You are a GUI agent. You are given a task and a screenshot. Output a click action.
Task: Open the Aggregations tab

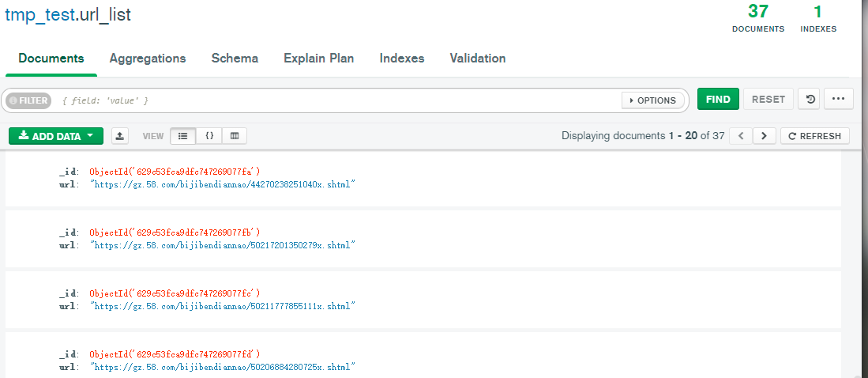click(x=148, y=59)
